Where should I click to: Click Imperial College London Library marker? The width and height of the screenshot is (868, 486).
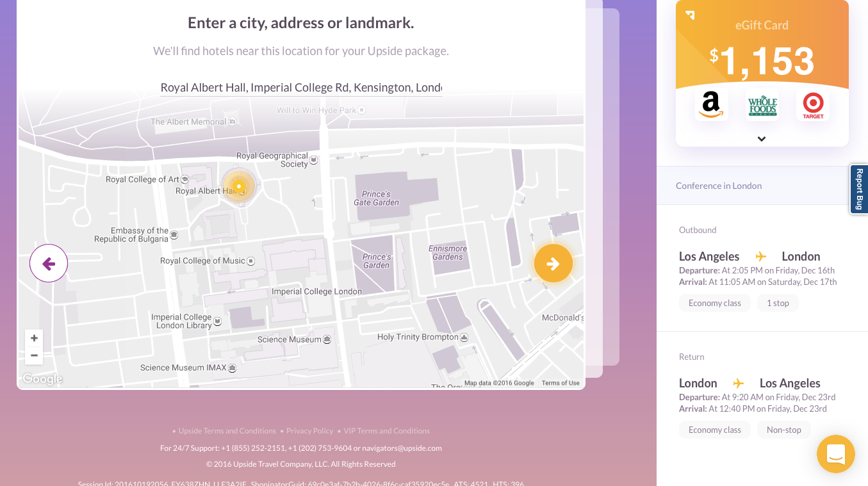(218, 321)
